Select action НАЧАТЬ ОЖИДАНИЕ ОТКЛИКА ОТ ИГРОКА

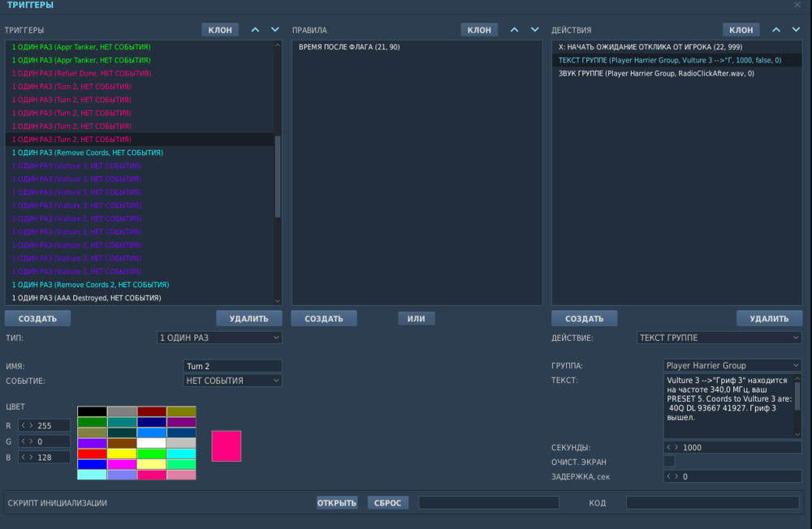coord(677,46)
